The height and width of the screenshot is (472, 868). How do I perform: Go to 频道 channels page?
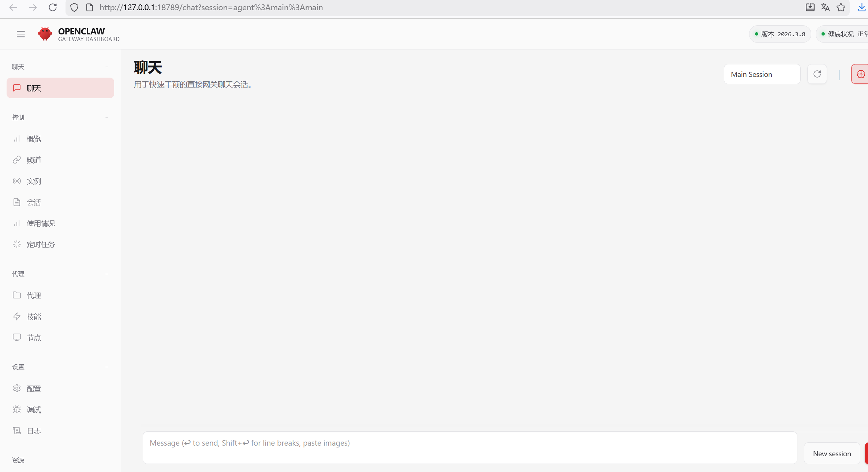coord(34,160)
